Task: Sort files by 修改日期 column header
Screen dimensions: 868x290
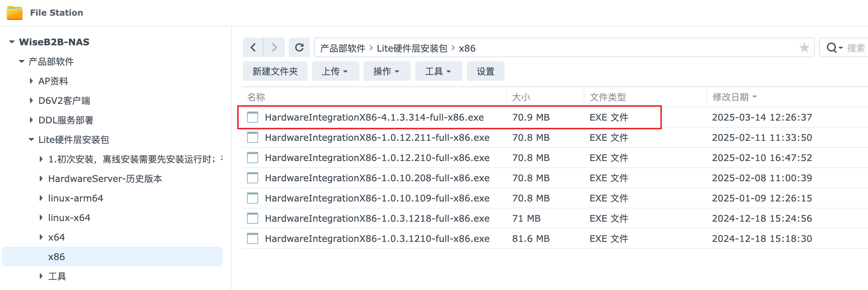Action: point(731,97)
